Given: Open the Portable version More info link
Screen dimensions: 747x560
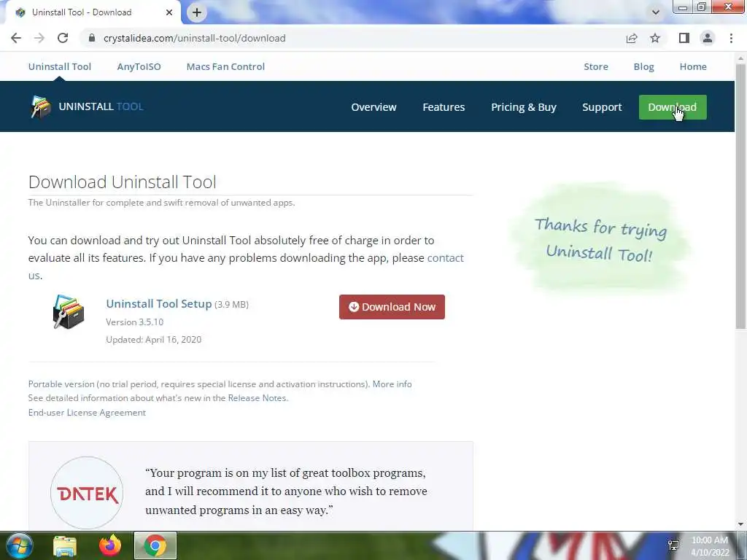Looking at the screenshot, I should [x=392, y=384].
